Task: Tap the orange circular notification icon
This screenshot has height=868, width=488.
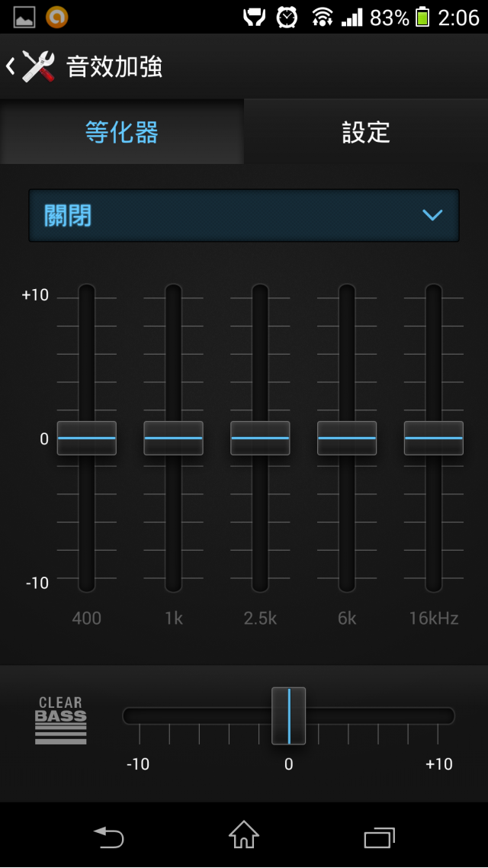Action: coord(56,17)
